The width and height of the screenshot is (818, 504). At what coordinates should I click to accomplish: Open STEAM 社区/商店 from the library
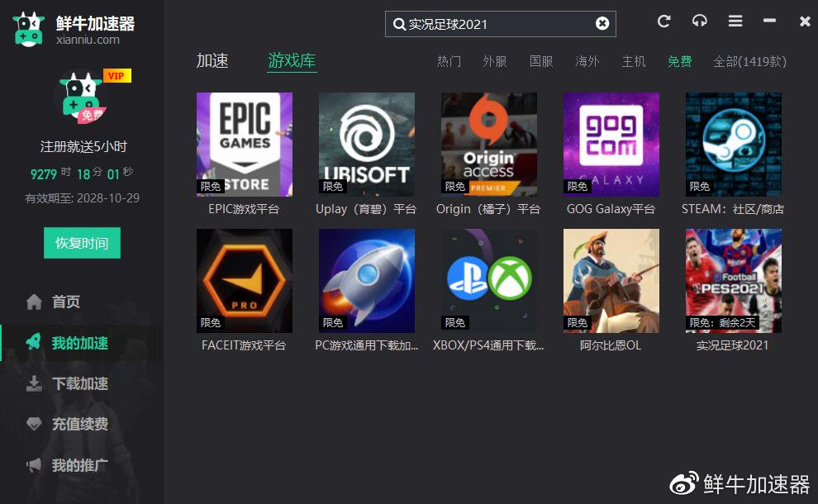coord(732,145)
